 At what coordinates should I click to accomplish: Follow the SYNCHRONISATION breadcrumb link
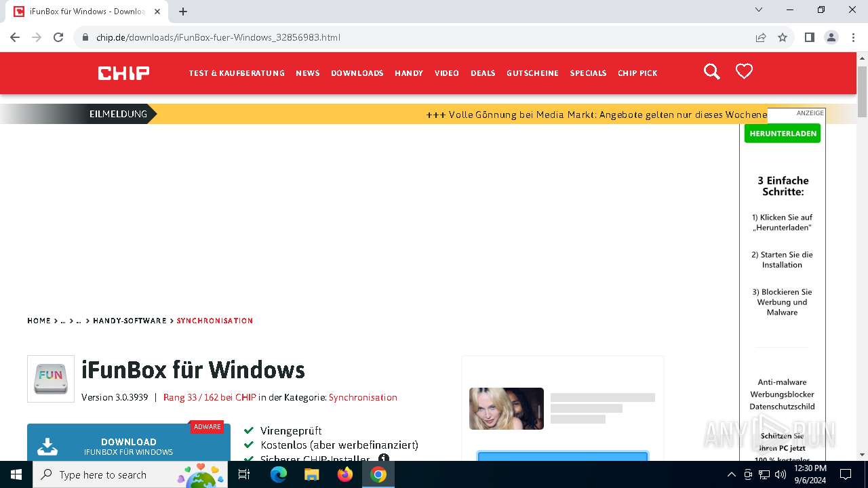(x=215, y=321)
